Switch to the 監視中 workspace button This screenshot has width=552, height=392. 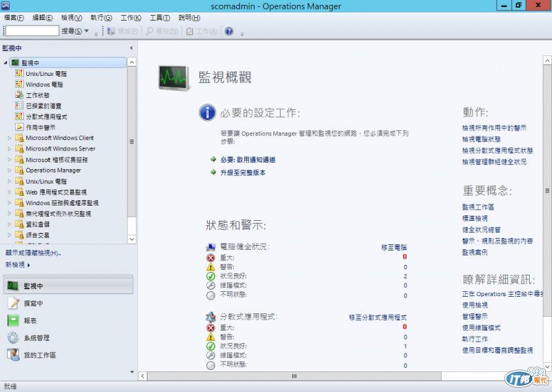[68, 286]
